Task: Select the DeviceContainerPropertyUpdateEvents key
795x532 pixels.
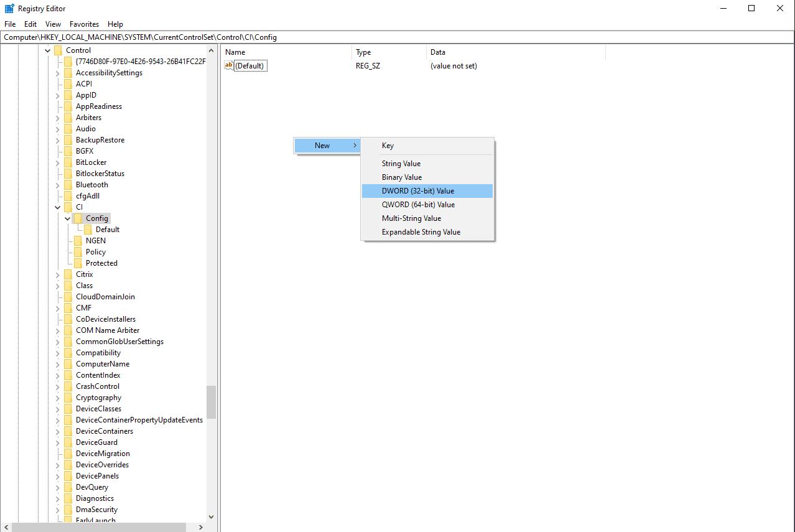Action: tap(139, 420)
